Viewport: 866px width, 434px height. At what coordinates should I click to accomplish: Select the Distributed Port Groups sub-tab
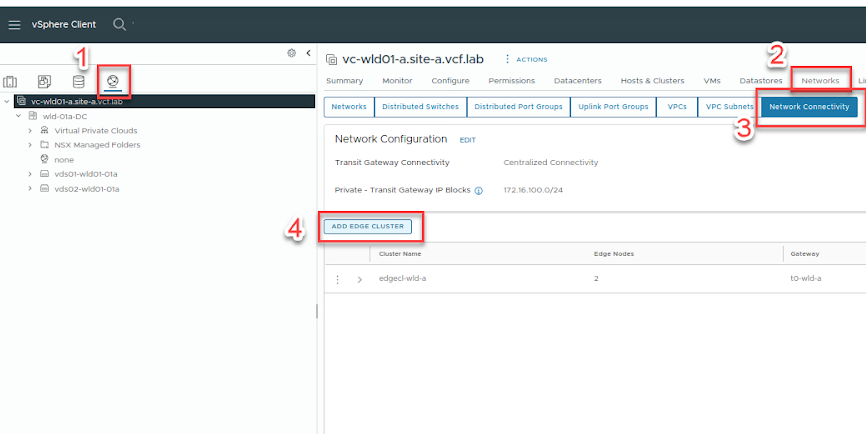click(x=518, y=107)
